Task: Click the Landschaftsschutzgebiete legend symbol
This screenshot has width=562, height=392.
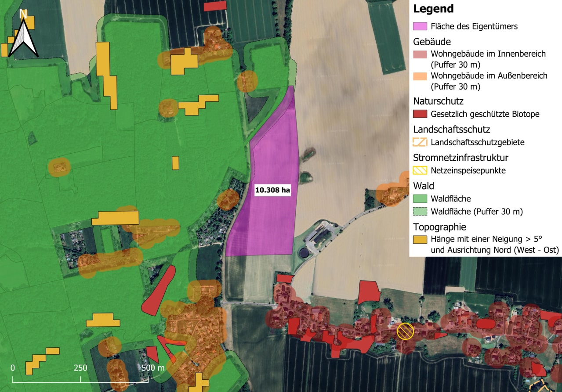Action: tap(420, 142)
